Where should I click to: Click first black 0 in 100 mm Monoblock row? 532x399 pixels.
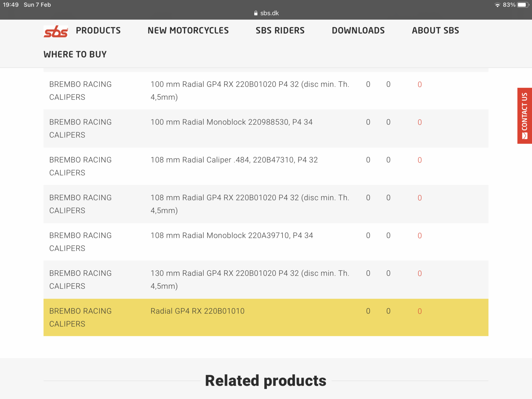click(x=368, y=122)
